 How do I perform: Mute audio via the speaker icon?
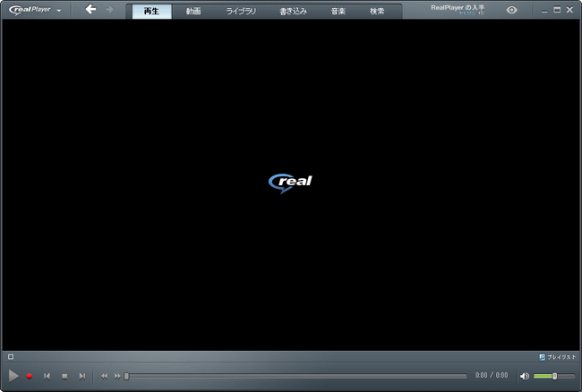click(525, 377)
